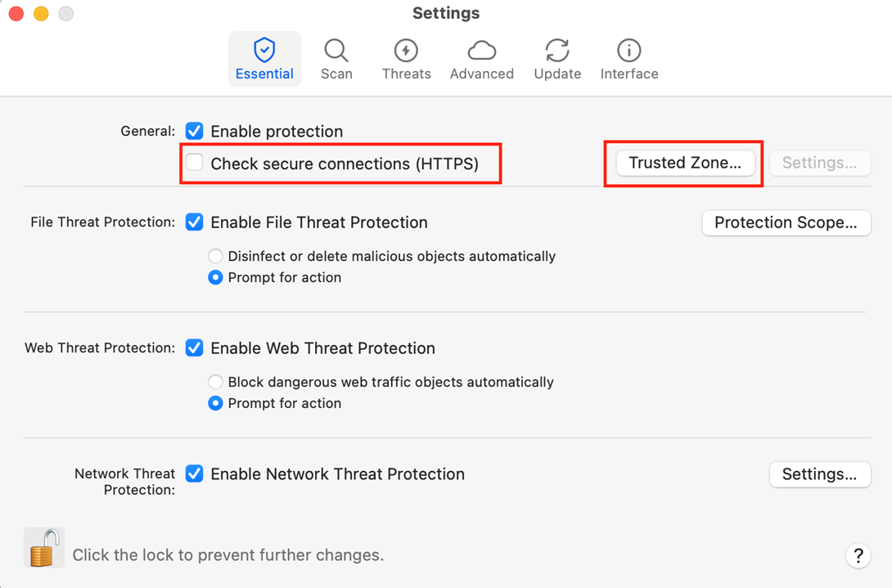This screenshot has width=892, height=588.
Task: Select the Threats lightning bolt icon
Action: 406,51
